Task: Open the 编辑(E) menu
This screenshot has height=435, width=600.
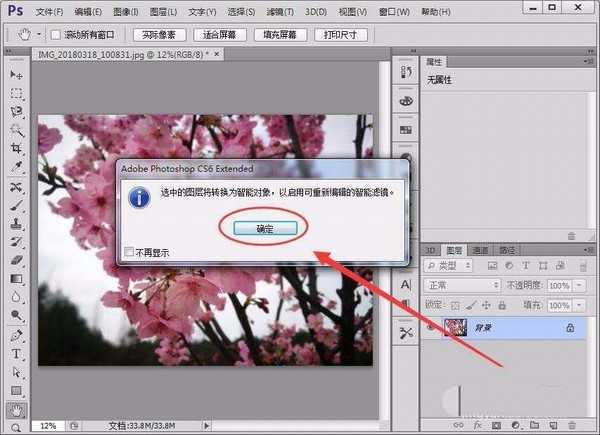Action: [x=88, y=12]
